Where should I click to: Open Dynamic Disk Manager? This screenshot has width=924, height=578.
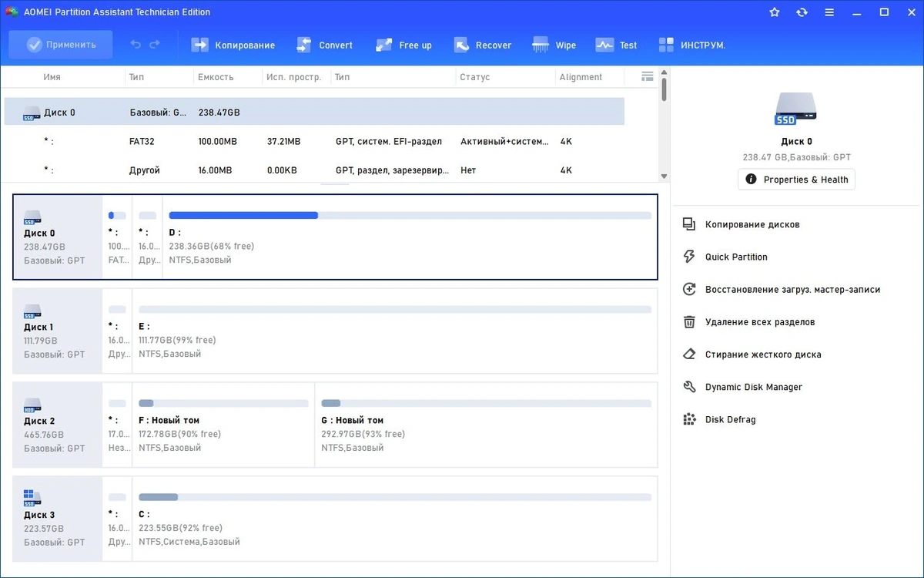pos(754,387)
